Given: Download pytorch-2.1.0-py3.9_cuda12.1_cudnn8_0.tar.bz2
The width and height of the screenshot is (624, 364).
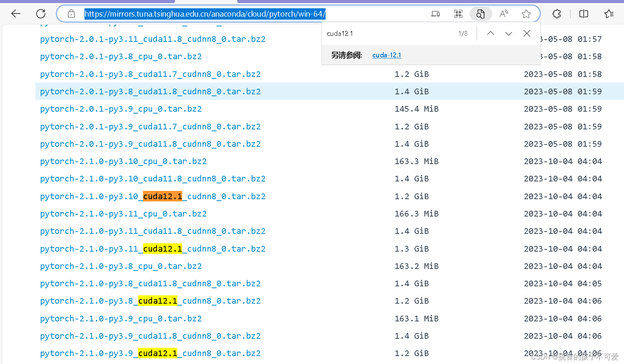Looking at the screenshot, I should pyautogui.click(x=150, y=353).
